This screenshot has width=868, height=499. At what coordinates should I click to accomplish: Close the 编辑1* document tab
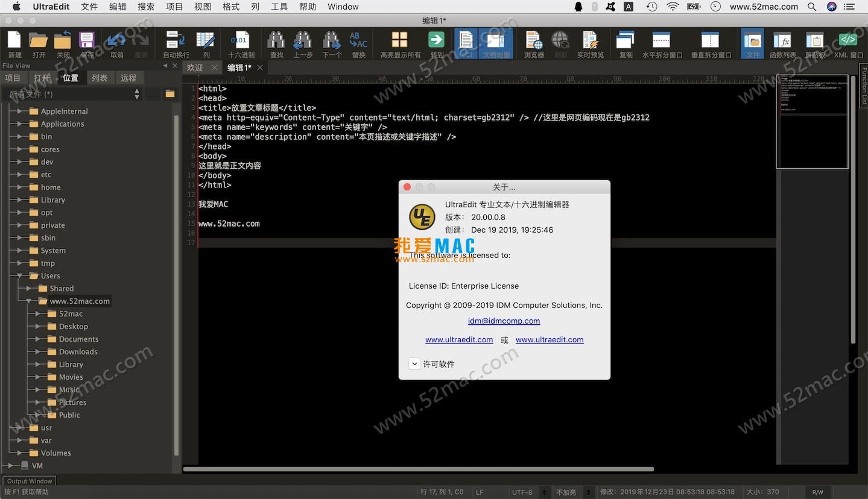(x=260, y=67)
